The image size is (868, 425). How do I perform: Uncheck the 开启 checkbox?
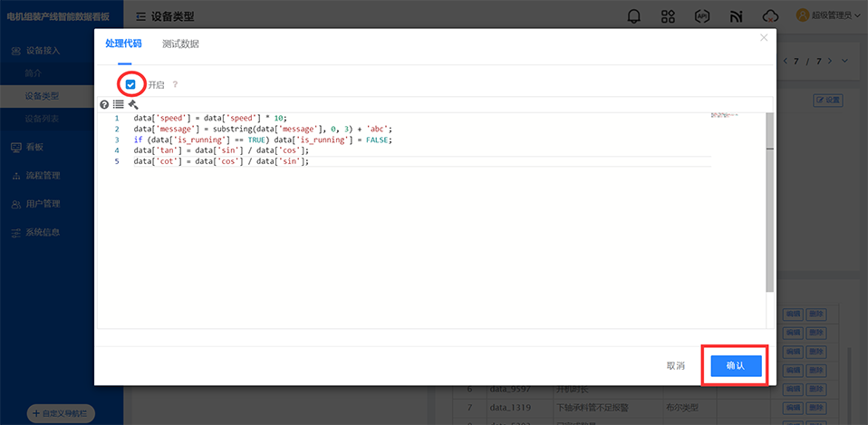(x=131, y=84)
